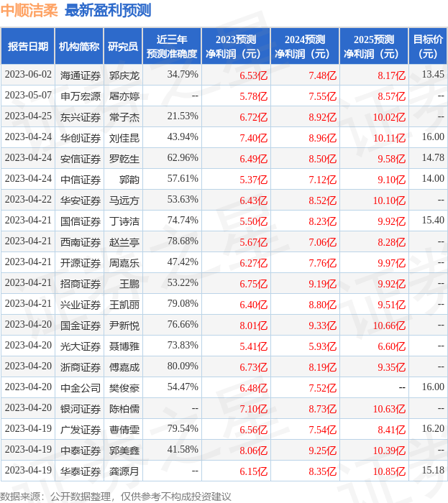Select the 东兴证券 institution cell
The image size is (448, 503).
click(x=81, y=117)
